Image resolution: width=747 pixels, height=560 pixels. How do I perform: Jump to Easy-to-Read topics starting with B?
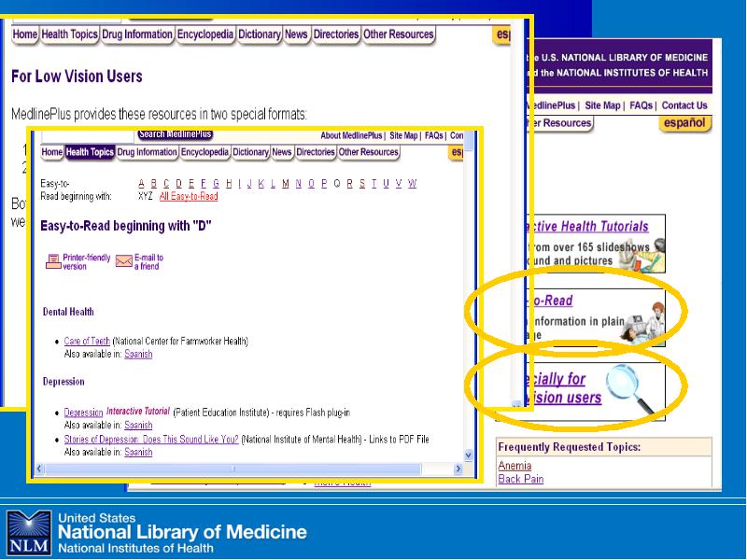click(x=153, y=183)
